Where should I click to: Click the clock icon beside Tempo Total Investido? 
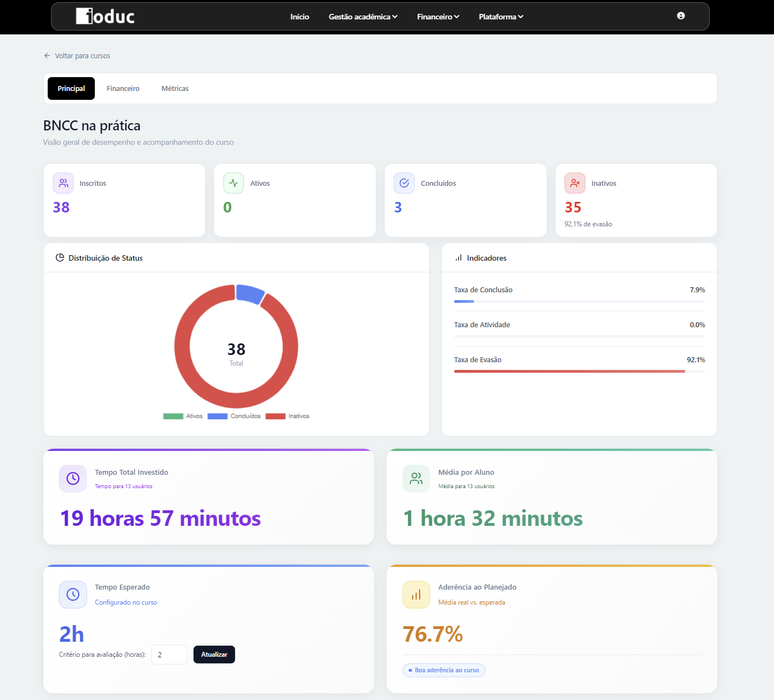[73, 479]
